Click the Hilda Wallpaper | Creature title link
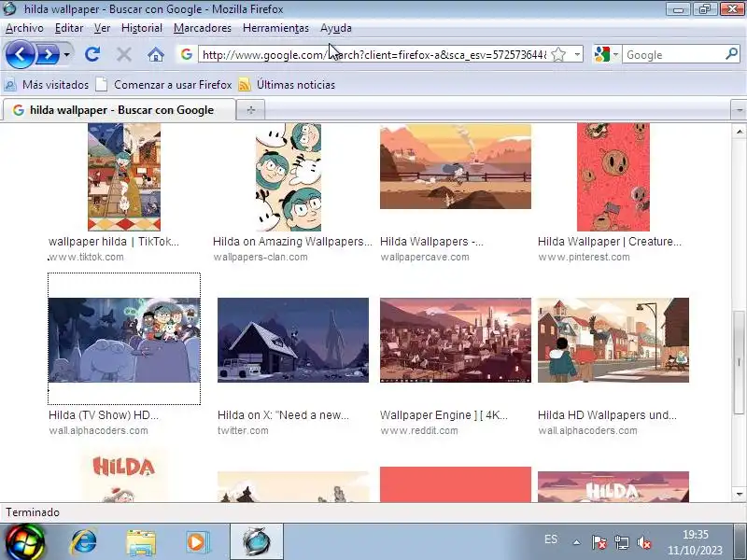 610,242
